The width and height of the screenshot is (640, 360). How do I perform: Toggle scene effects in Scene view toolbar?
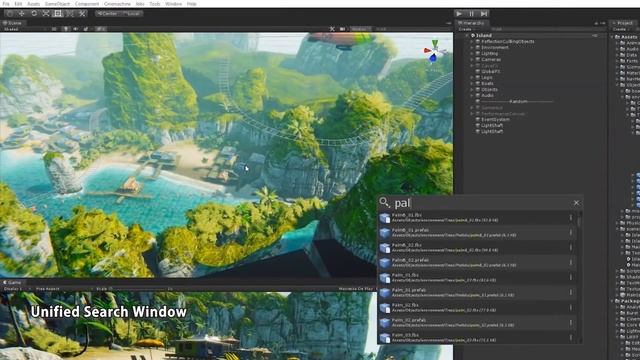coord(86,29)
